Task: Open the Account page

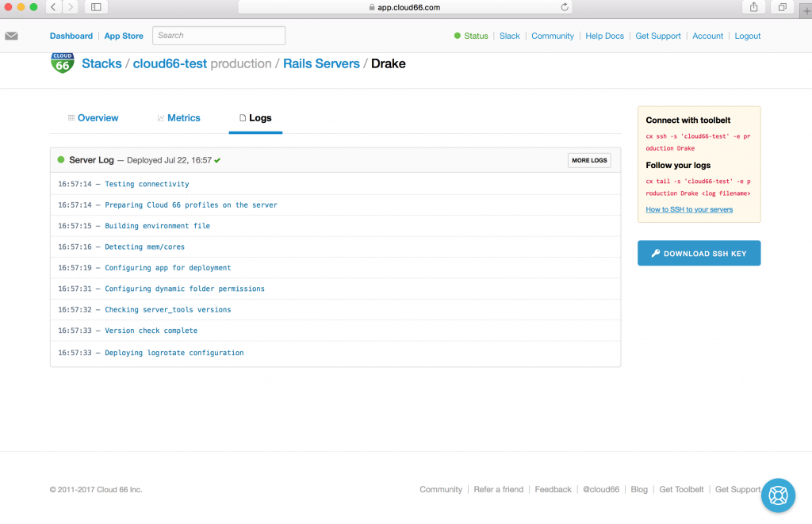Action: (707, 36)
